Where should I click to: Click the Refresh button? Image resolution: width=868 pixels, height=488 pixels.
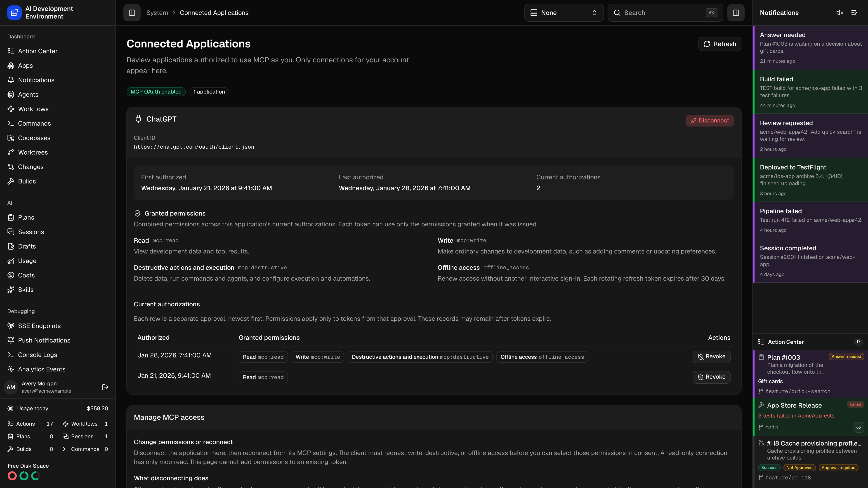point(720,44)
